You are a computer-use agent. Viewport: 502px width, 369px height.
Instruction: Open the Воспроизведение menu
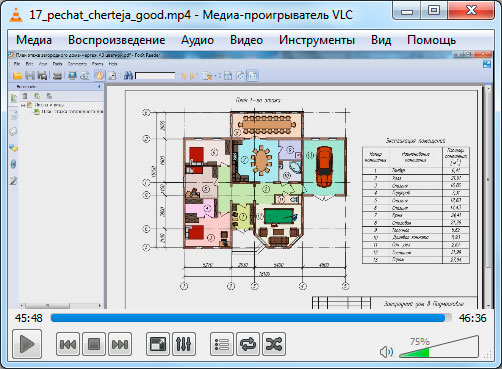pyautogui.click(x=117, y=40)
